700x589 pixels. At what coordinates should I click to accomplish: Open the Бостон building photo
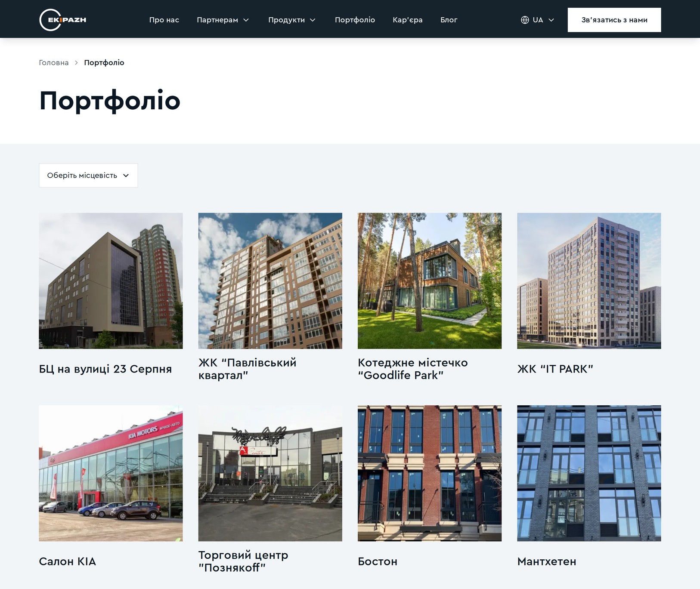[430, 473]
